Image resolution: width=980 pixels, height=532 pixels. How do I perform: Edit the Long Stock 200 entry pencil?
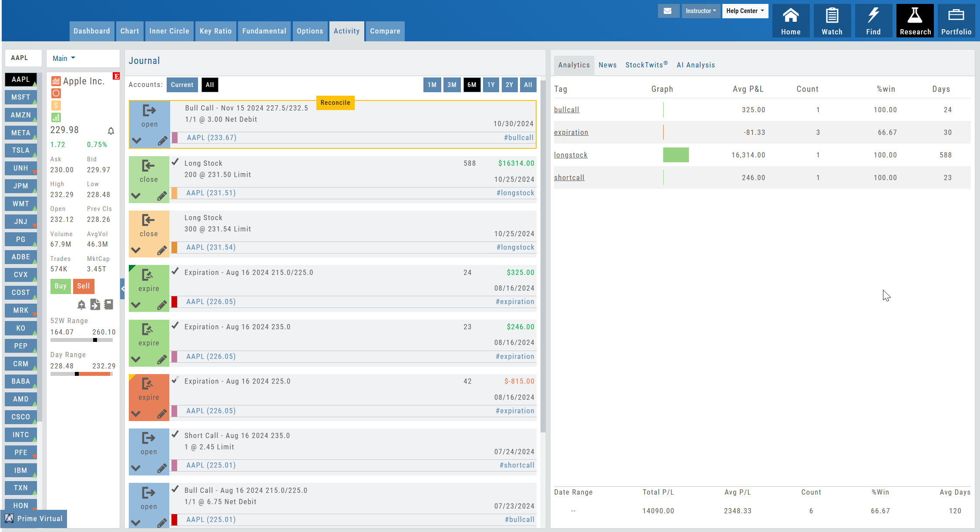[162, 196]
